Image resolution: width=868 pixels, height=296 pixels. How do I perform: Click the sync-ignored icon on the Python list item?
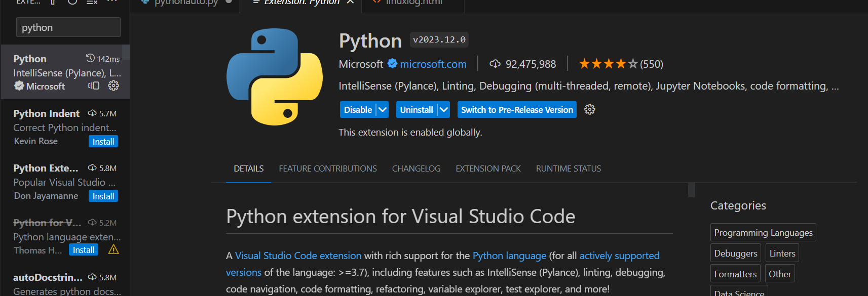coord(94,86)
